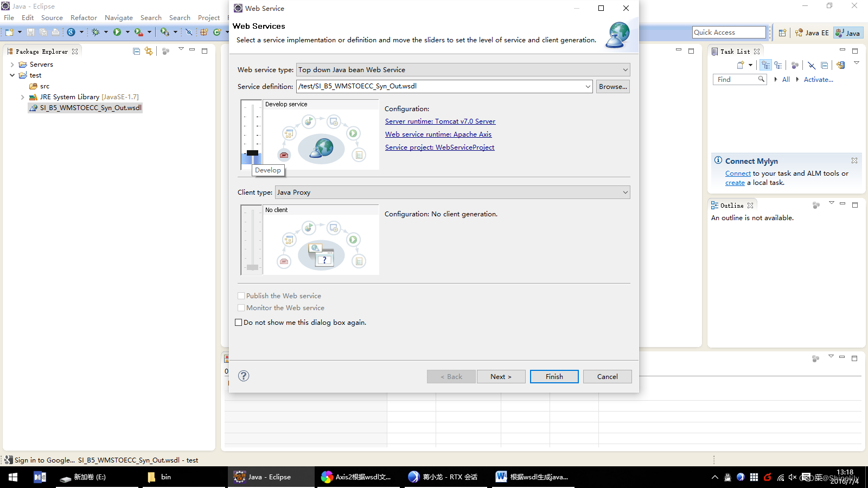
Task: Click the Save All icon in Eclipse toolbar
Action: tap(43, 32)
